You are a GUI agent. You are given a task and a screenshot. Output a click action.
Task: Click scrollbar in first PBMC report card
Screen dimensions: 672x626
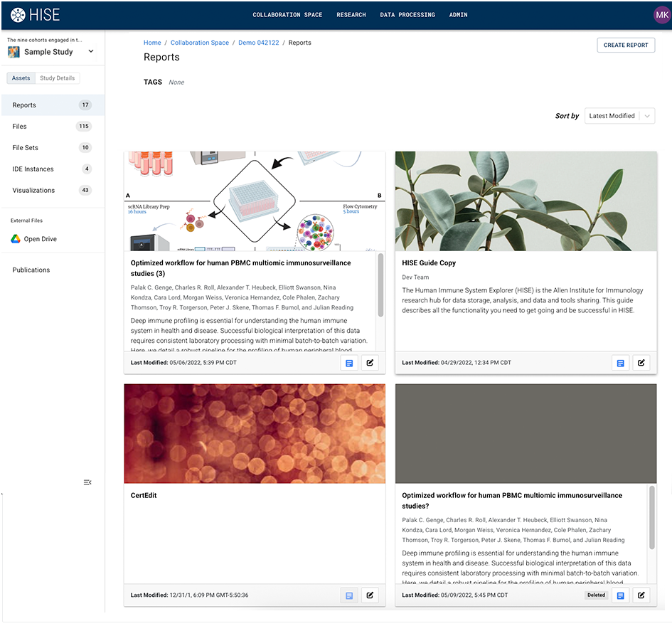tap(380, 283)
